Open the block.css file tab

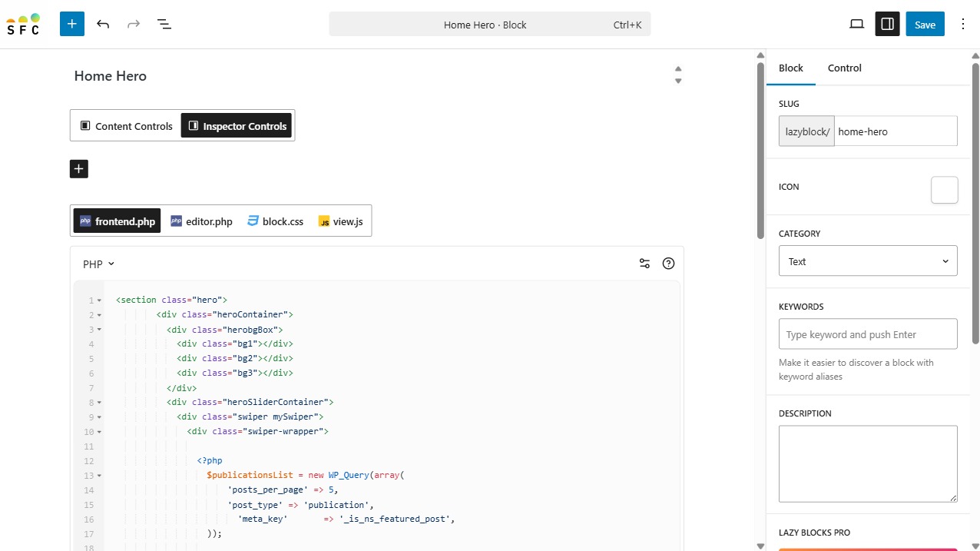[x=275, y=221]
